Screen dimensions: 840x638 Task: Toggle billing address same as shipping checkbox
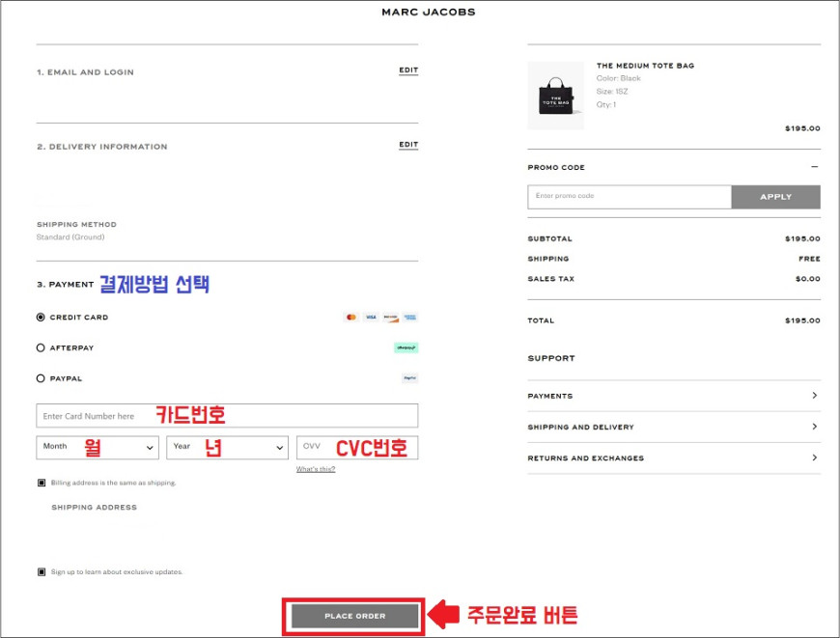tap(42, 483)
